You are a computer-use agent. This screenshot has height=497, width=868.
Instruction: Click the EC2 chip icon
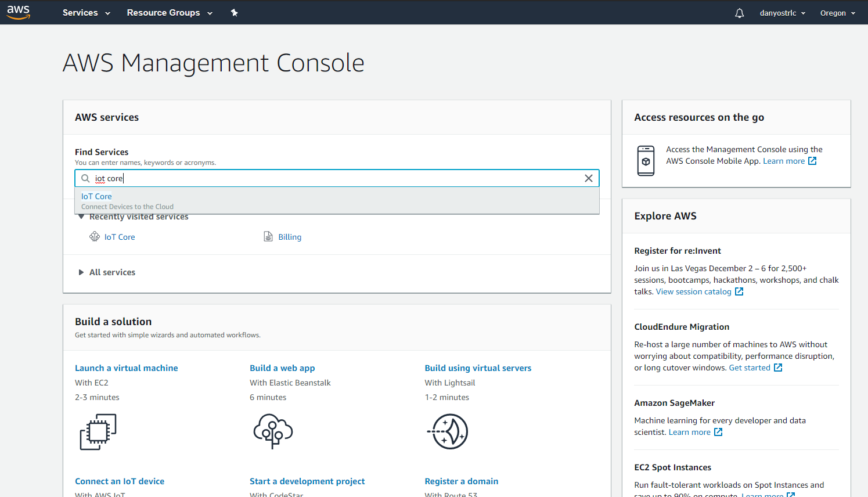coord(98,431)
